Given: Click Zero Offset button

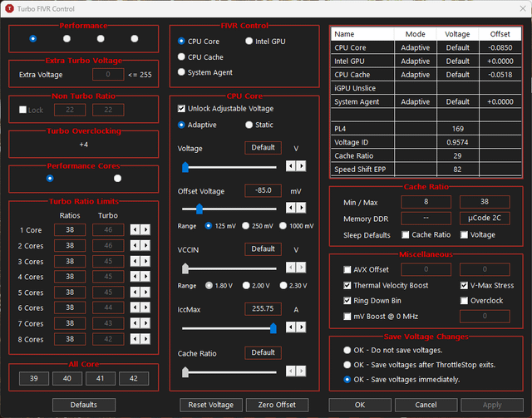Looking at the screenshot, I should [x=277, y=405].
